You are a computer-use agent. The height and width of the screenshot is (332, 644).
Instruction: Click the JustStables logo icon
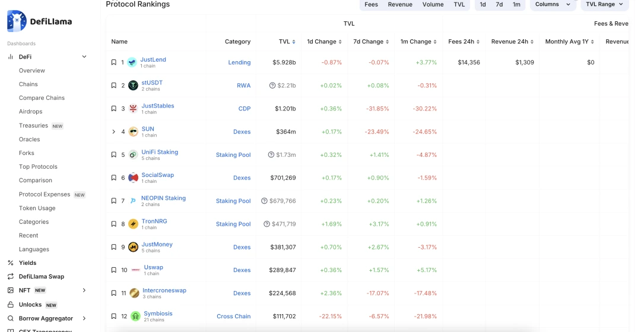133,109
